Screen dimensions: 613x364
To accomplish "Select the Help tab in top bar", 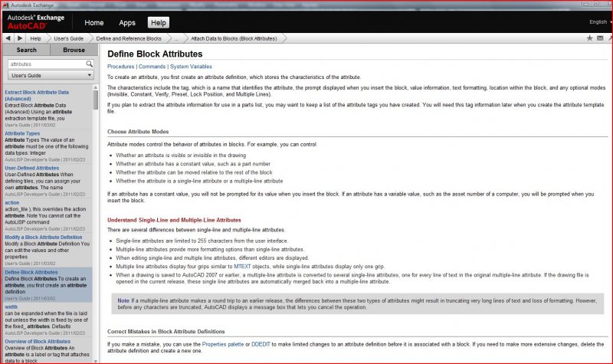I will click(x=159, y=23).
